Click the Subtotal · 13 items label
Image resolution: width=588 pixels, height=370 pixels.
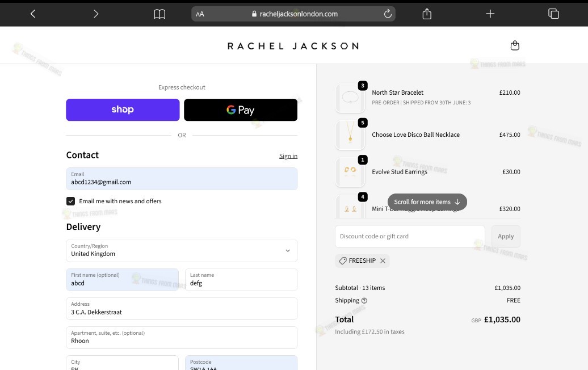pyautogui.click(x=360, y=288)
